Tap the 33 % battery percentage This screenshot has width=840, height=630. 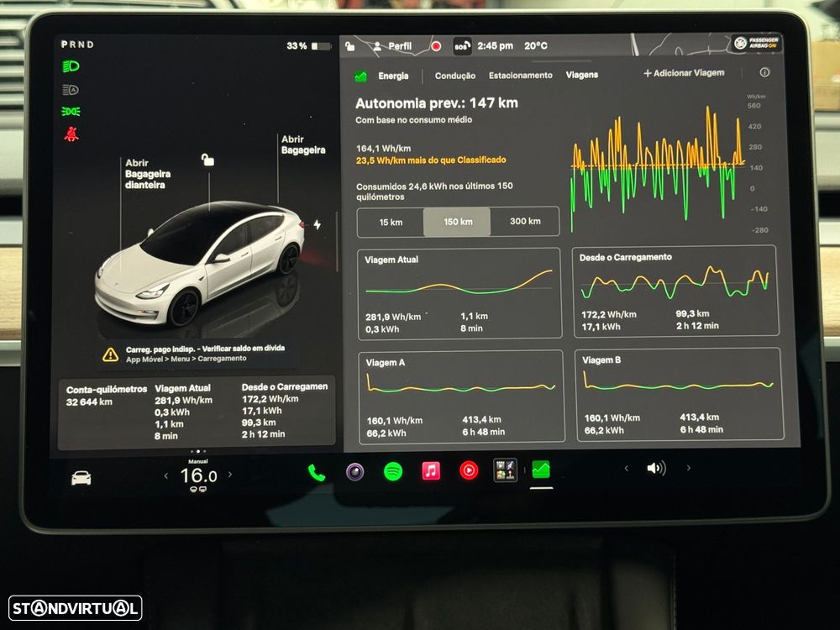(297, 46)
